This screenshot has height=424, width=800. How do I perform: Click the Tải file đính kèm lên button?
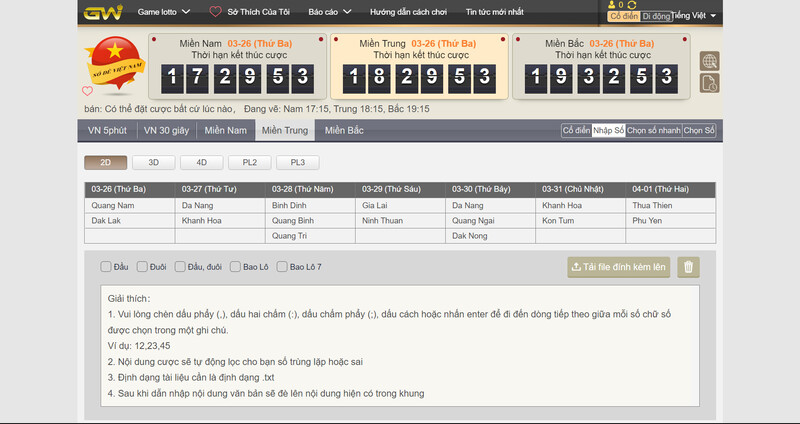(x=618, y=267)
